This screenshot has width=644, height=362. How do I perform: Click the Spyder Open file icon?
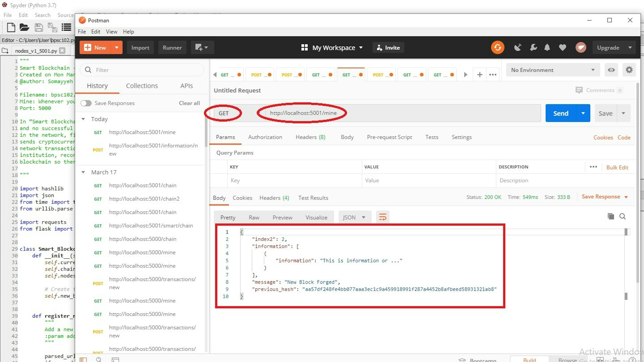[x=24, y=27]
